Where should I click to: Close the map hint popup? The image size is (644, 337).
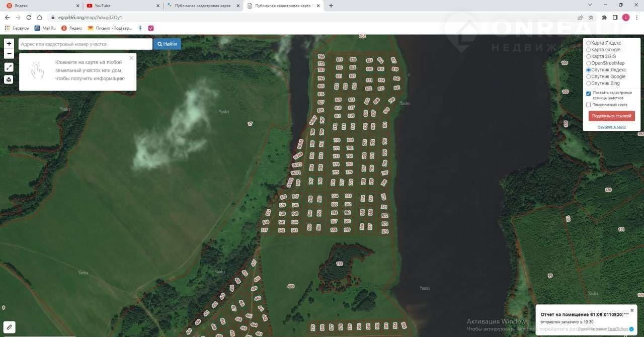point(131,58)
